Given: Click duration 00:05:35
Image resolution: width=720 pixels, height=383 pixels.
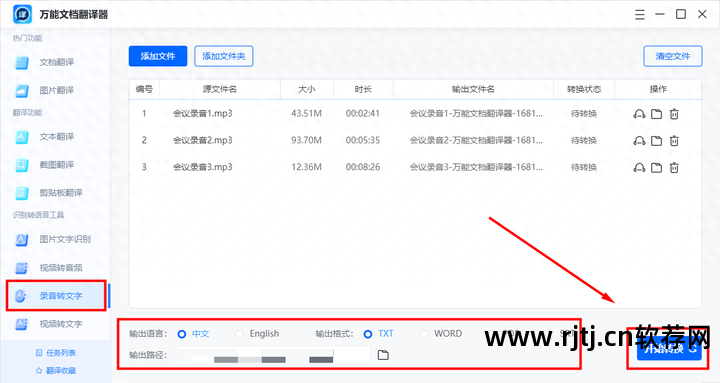Looking at the screenshot, I should click(x=363, y=140).
